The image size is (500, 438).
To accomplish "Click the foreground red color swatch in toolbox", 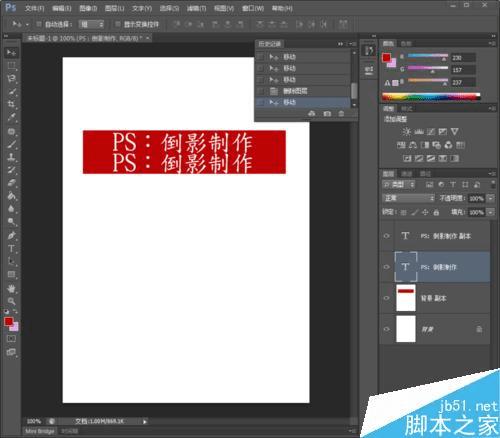I will pyautogui.click(x=8, y=321).
